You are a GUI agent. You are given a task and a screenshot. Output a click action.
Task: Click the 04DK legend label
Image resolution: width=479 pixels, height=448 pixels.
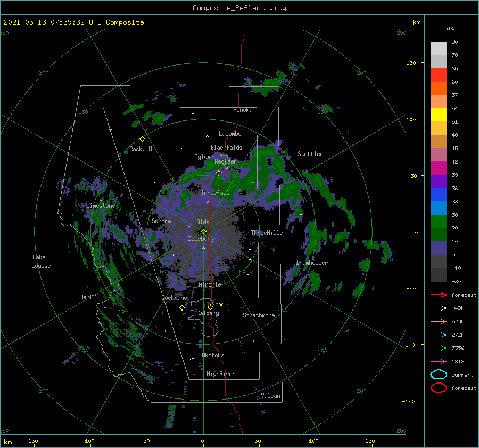[x=458, y=308]
